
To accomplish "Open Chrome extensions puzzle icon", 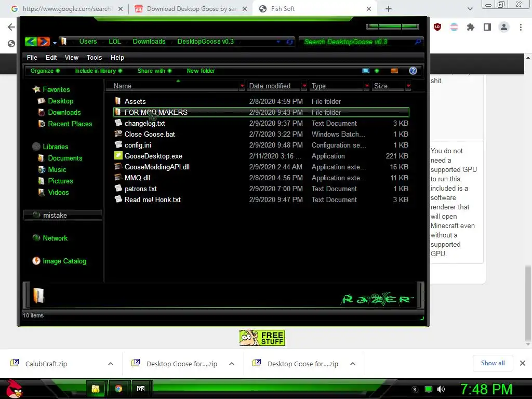I will tap(471, 27).
